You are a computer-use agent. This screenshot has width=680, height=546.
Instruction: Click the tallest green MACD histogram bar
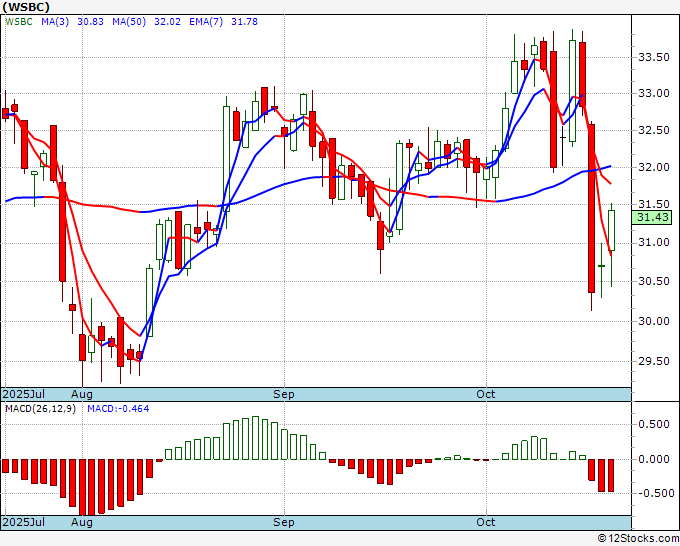[x=255, y=438]
